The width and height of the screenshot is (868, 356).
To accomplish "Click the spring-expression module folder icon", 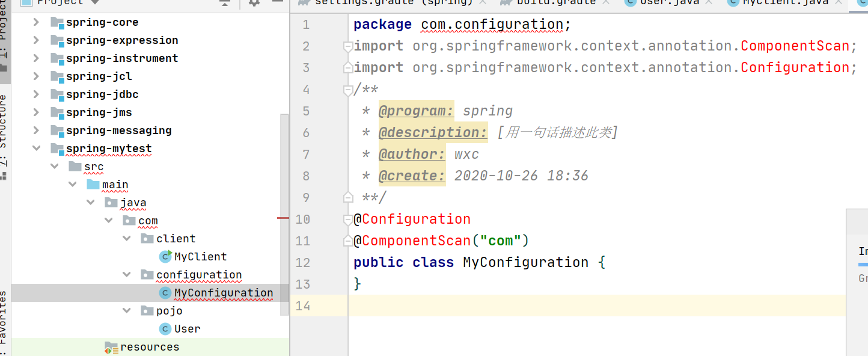I will pyautogui.click(x=57, y=41).
